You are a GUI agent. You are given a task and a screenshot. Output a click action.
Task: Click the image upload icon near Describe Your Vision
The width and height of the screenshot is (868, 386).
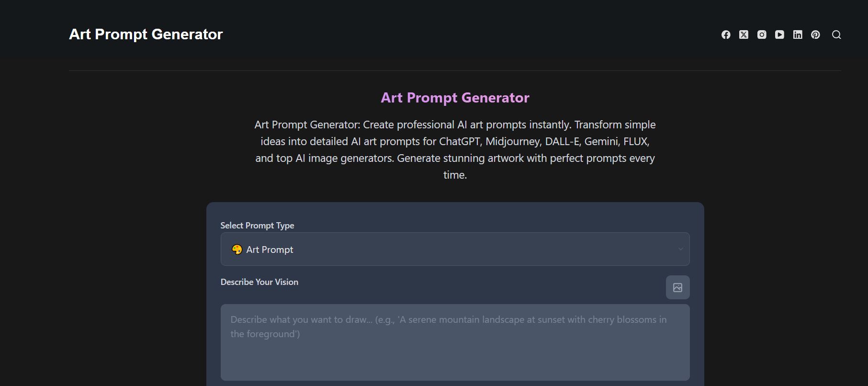pos(677,287)
